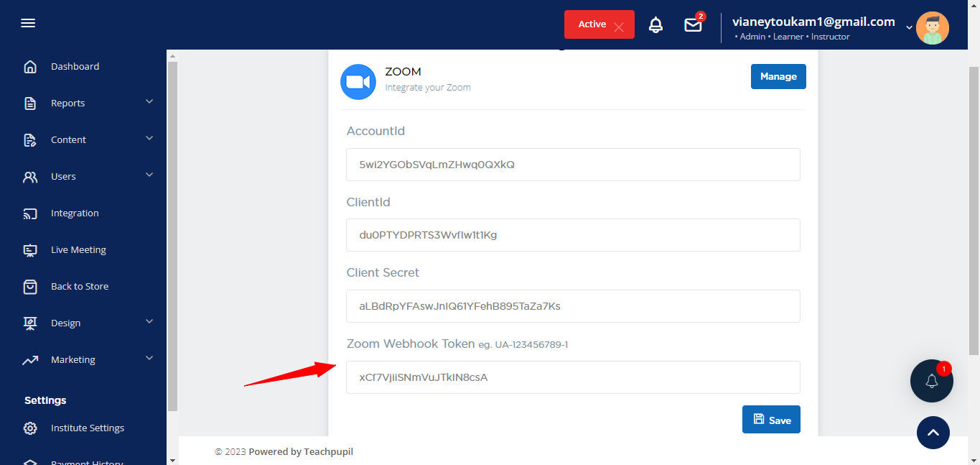Screen dimensions: 980x465
Task: Expand the Marketing submenu
Action: 149,359
